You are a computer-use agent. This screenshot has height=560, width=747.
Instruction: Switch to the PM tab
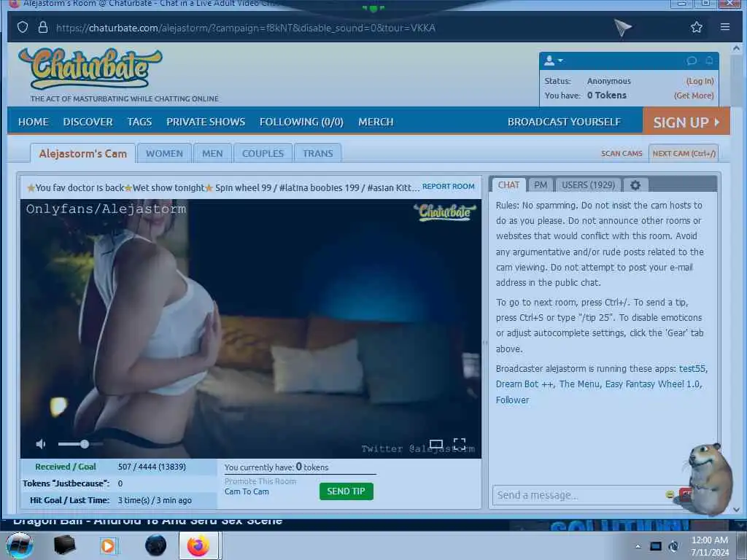click(x=541, y=184)
